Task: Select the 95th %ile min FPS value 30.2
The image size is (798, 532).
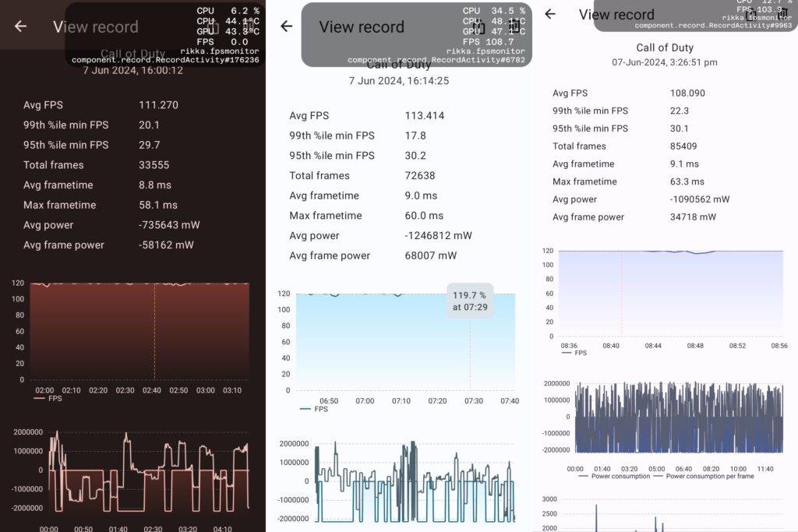Action: (415, 156)
